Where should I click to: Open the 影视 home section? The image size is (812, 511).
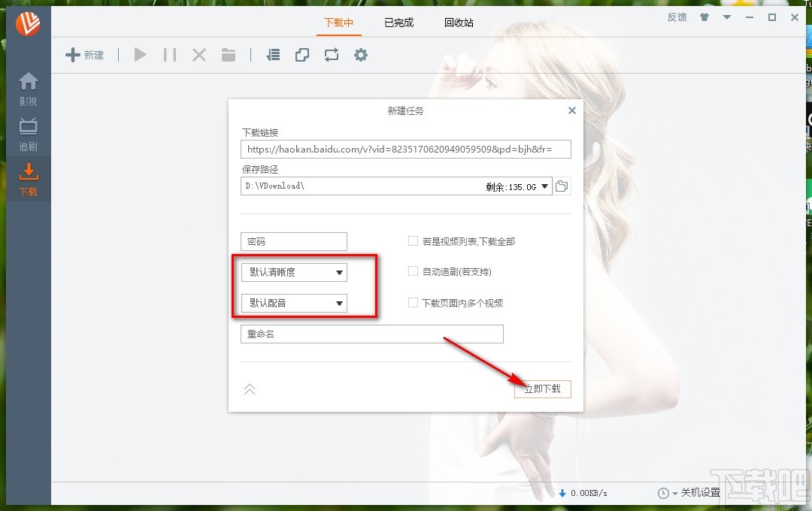click(x=28, y=89)
